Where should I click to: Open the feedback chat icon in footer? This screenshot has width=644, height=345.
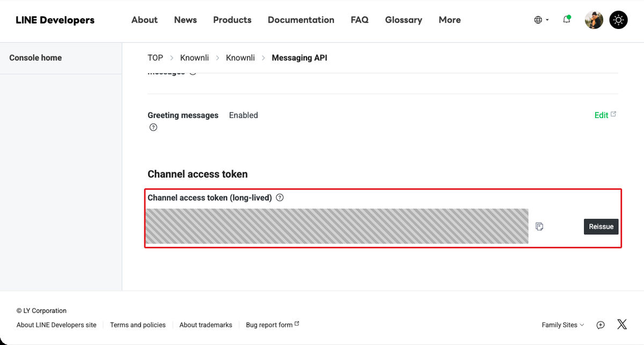pos(601,325)
